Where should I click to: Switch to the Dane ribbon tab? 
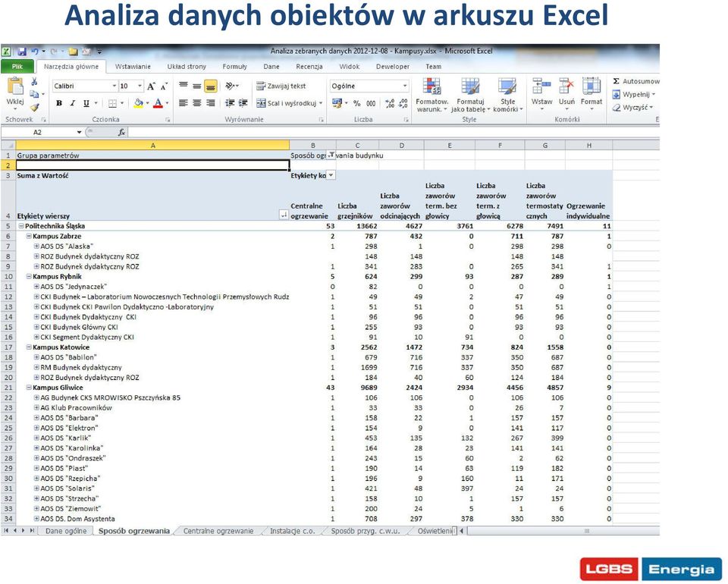tap(271, 67)
